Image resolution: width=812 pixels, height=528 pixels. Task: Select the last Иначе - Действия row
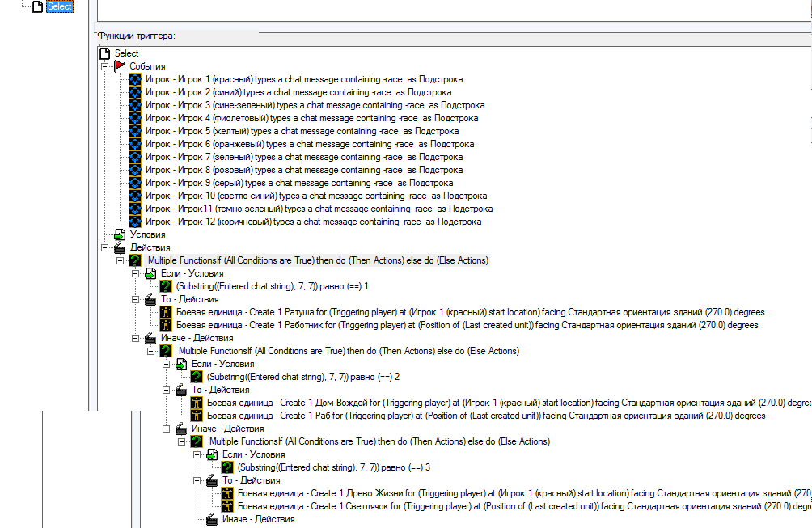click(259, 519)
